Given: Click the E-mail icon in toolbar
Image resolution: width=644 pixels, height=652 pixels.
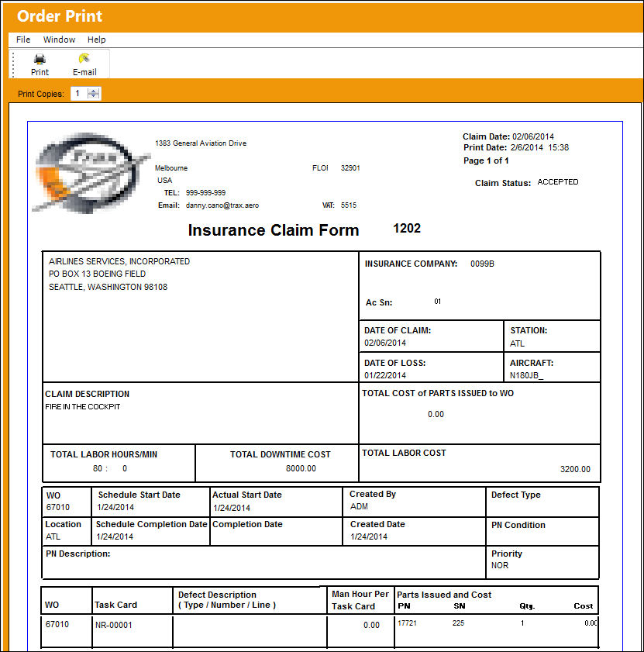Looking at the screenshot, I should (84, 58).
